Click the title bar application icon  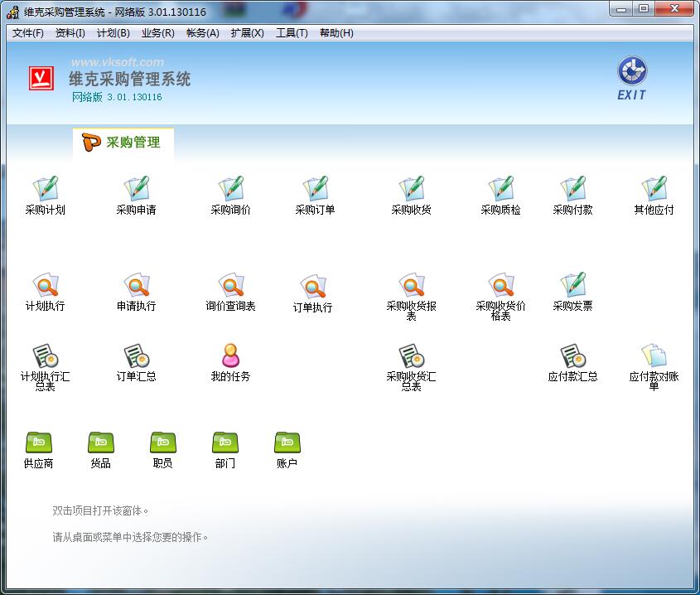pos(13,12)
